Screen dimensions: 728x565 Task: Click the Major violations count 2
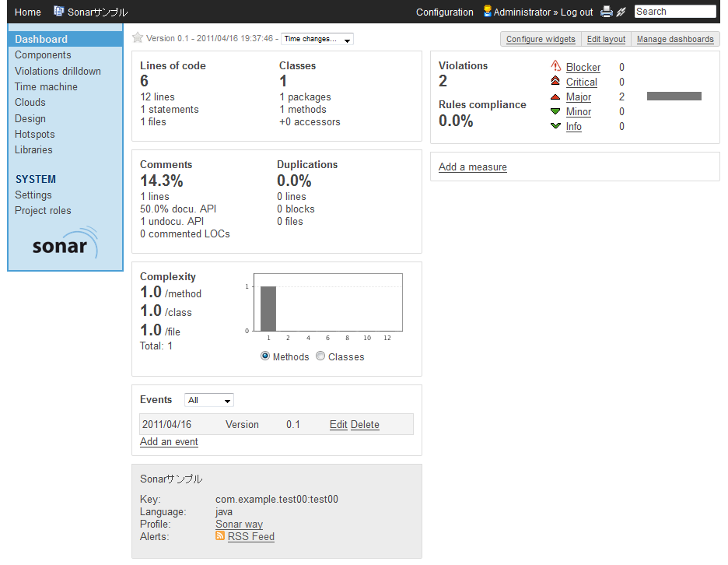click(x=621, y=97)
